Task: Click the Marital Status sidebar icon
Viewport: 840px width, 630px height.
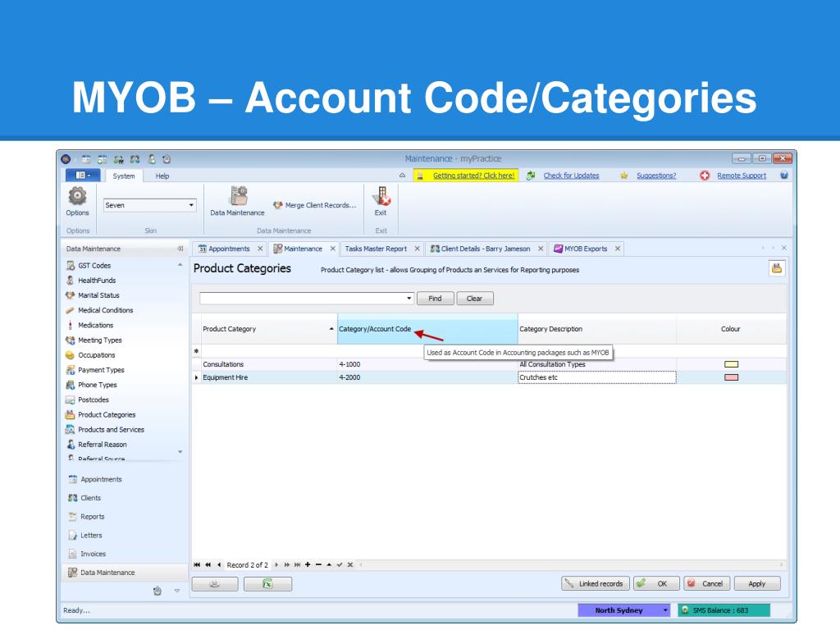Action: tap(71, 295)
